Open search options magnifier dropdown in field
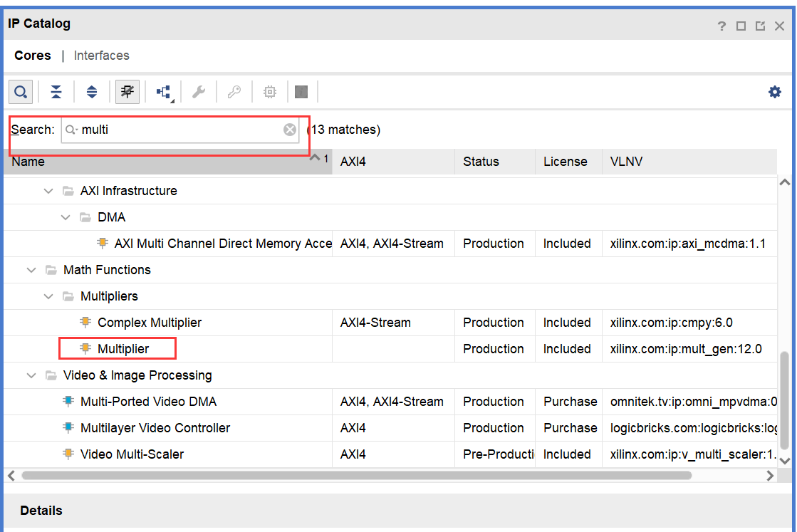 [x=71, y=130]
